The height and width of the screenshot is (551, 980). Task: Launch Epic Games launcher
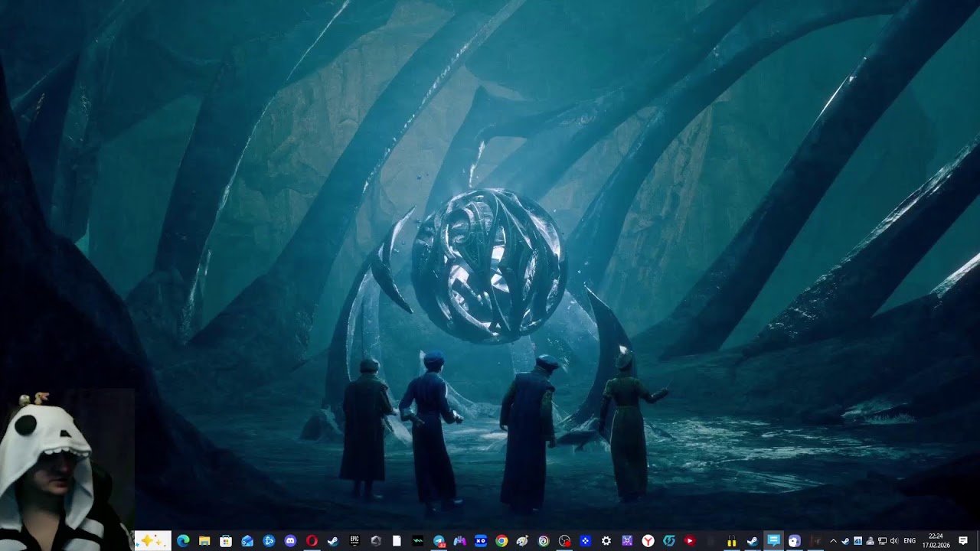pos(354,541)
